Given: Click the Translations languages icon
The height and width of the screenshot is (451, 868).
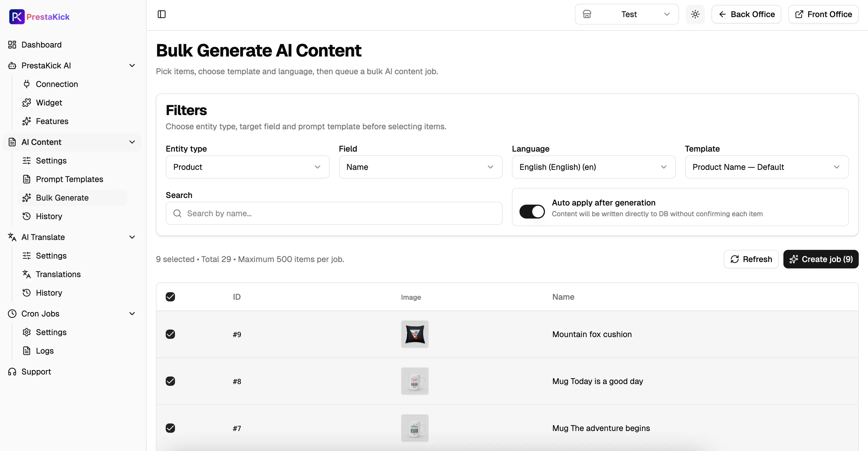Looking at the screenshot, I should click(x=27, y=274).
